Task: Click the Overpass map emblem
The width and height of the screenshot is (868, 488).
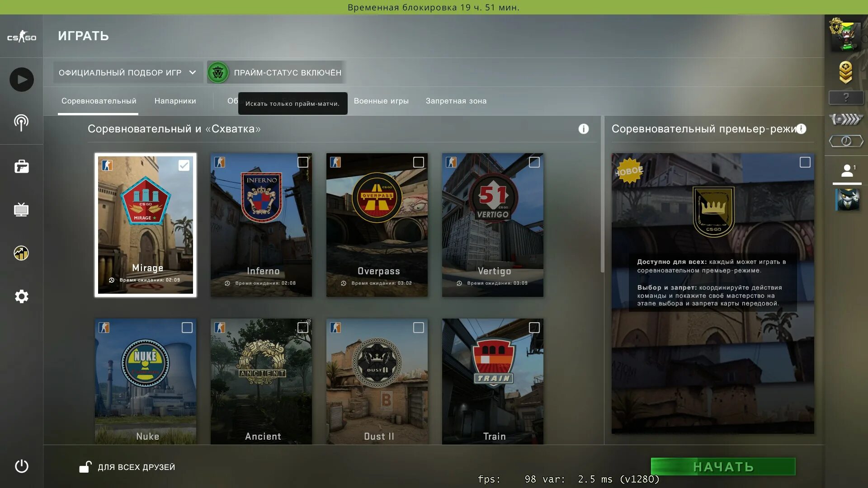Action: pyautogui.click(x=377, y=197)
